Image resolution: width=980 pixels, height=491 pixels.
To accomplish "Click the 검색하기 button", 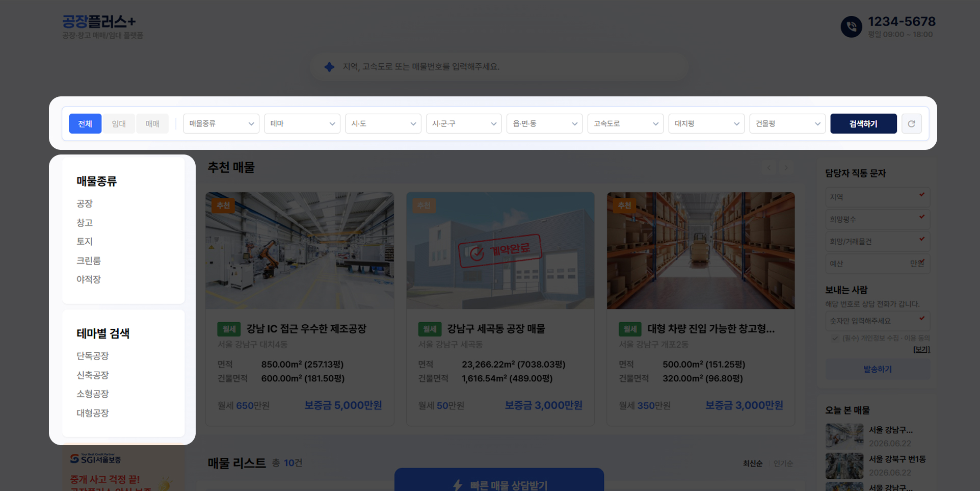I will tap(863, 123).
